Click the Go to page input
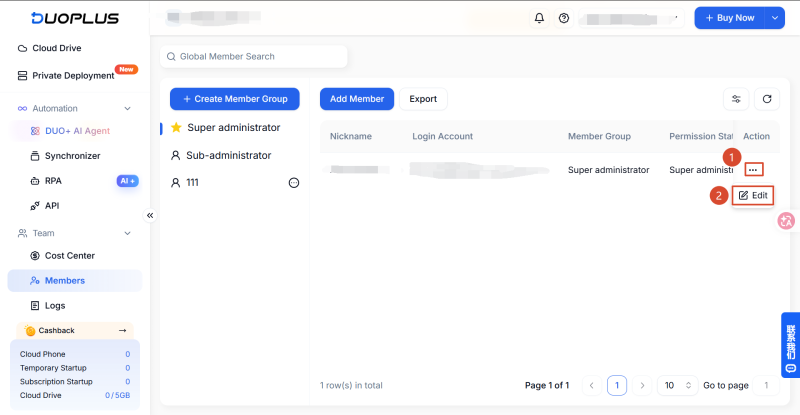The height and width of the screenshot is (415, 800). 766,385
